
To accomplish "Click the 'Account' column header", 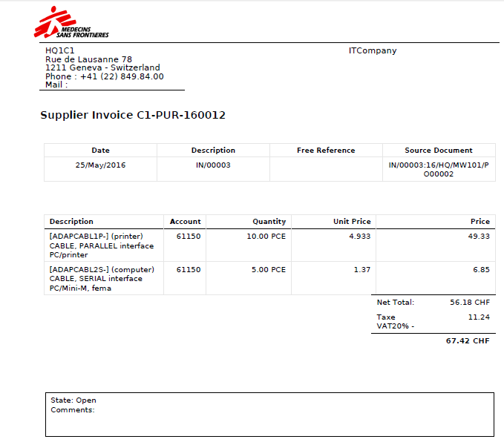I will pos(185,222).
